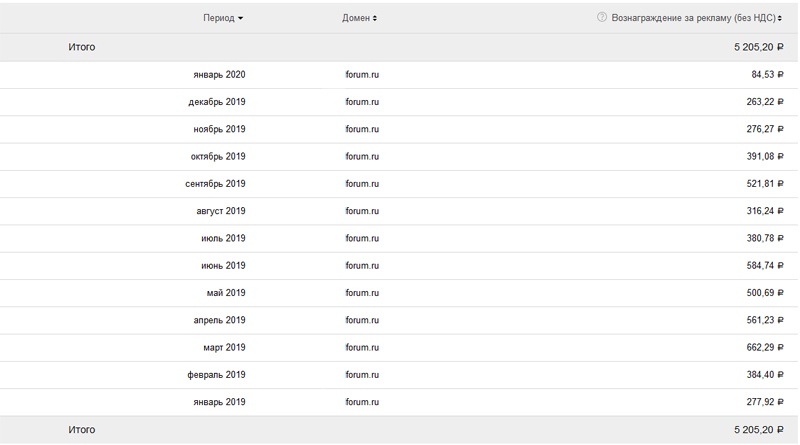Click the top Итого total label
The image size is (800, 445).
(x=82, y=47)
